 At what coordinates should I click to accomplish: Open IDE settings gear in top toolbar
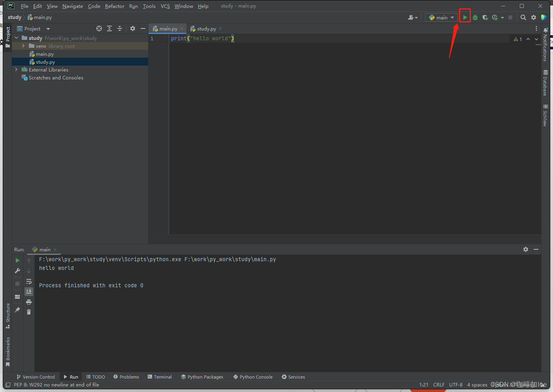534,17
